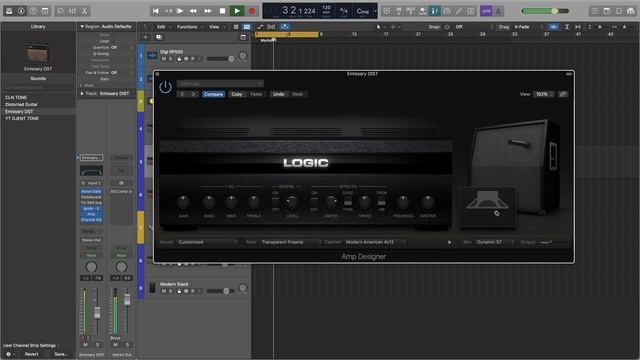Viewport: 640px width, 360px height.
Task: Open the View 102% zoom dropdown
Action: tap(544, 94)
